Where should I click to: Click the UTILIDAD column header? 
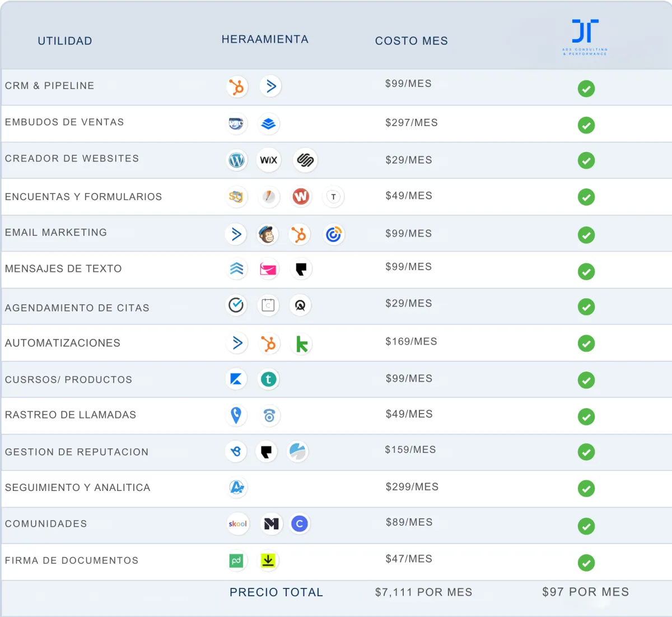tap(65, 41)
